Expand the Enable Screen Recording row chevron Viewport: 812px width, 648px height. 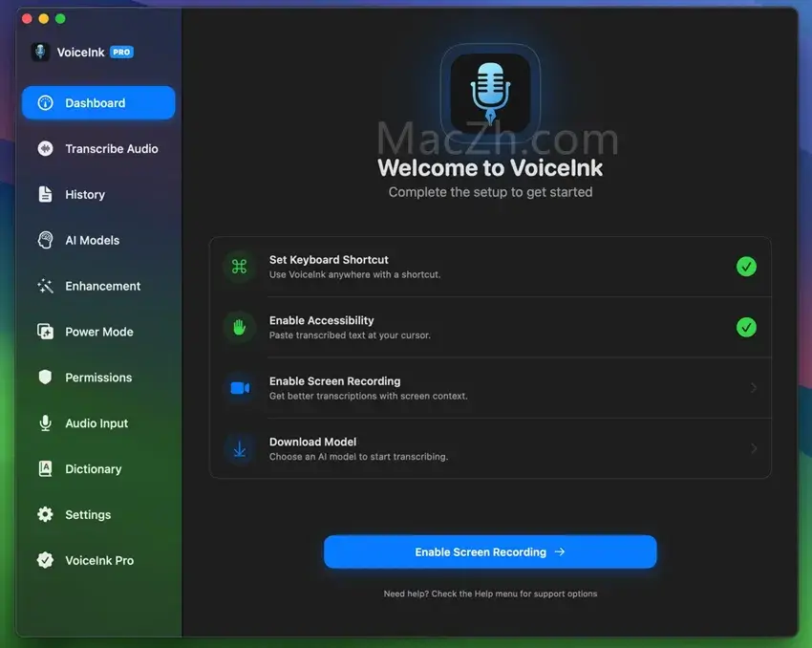coord(754,388)
